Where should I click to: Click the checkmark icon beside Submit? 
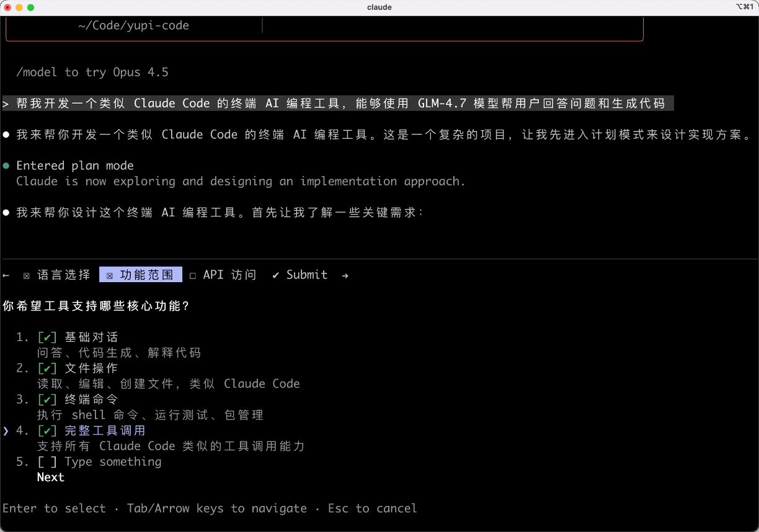click(x=276, y=275)
